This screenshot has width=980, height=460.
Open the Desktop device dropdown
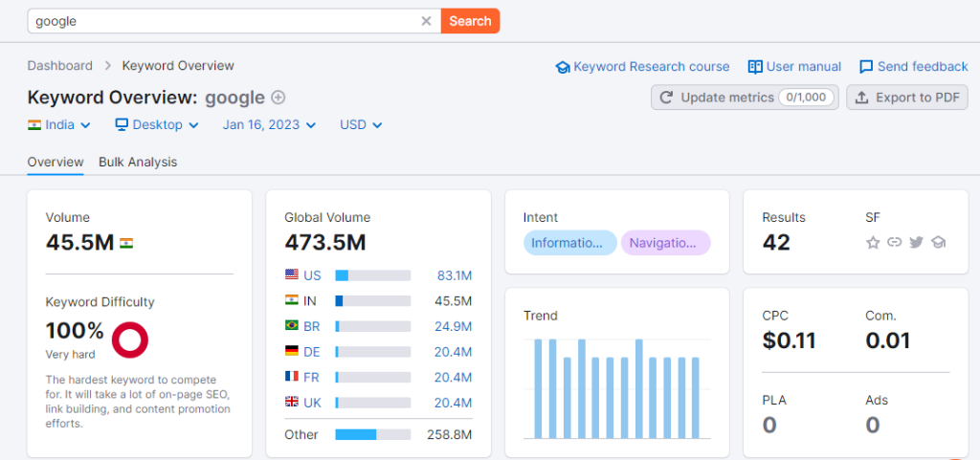pos(158,125)
